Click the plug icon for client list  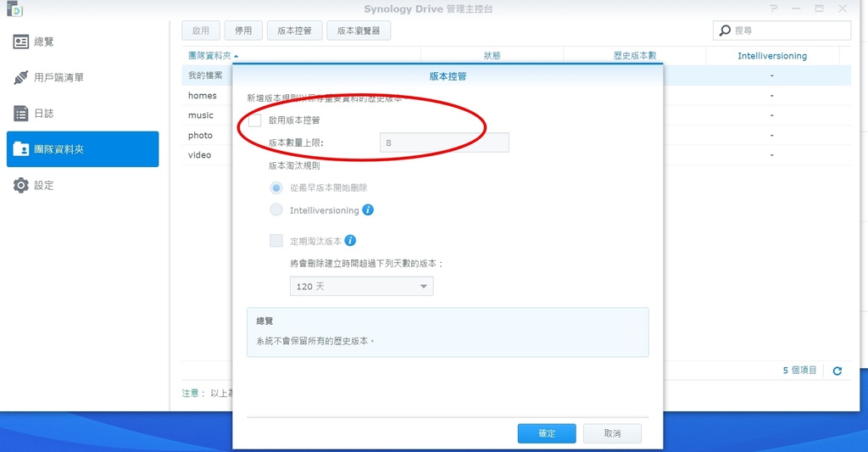pyautogui.click(x=21, y=77)
